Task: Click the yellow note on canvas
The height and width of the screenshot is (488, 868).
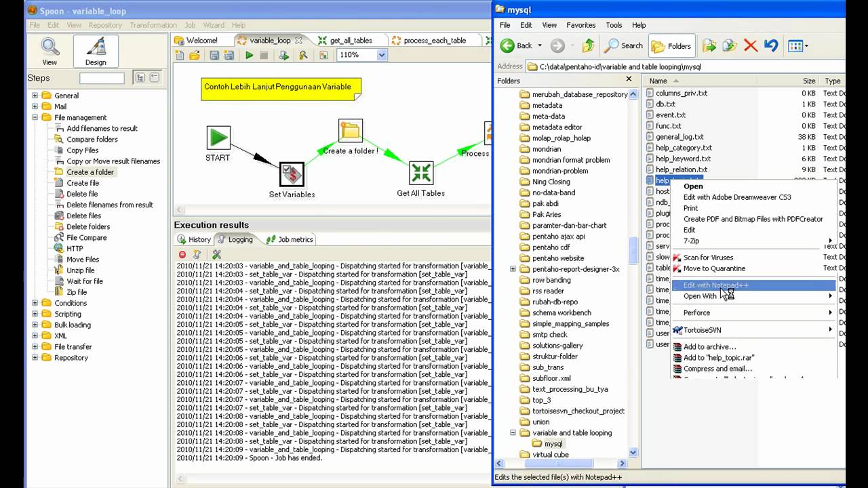Action: [x=281, y=89]
